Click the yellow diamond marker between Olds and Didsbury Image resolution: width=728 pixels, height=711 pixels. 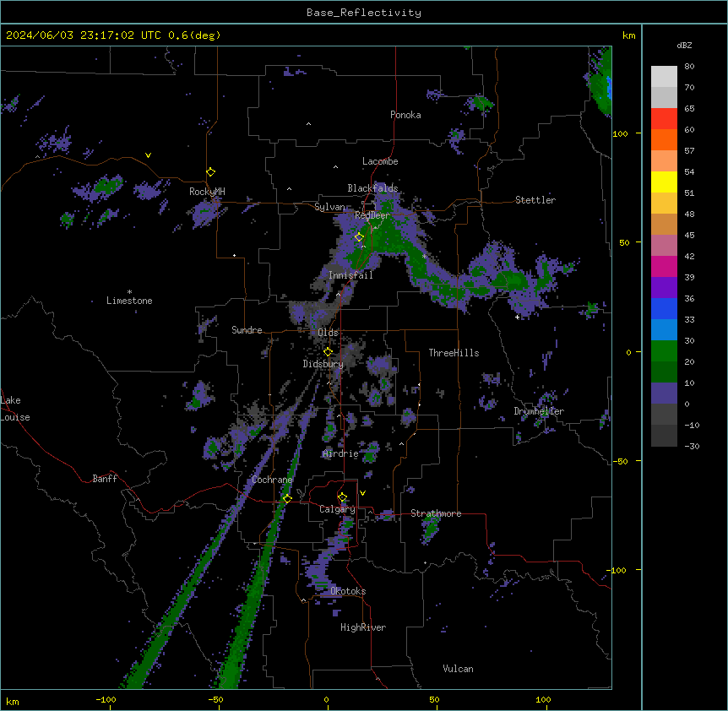pos(328,352)
